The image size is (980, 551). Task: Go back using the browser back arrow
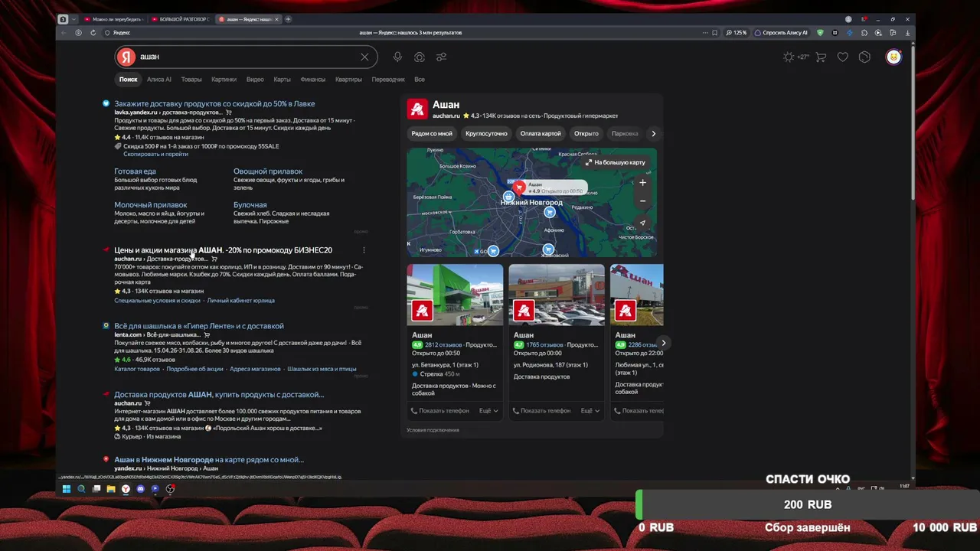tap(64, 33)
